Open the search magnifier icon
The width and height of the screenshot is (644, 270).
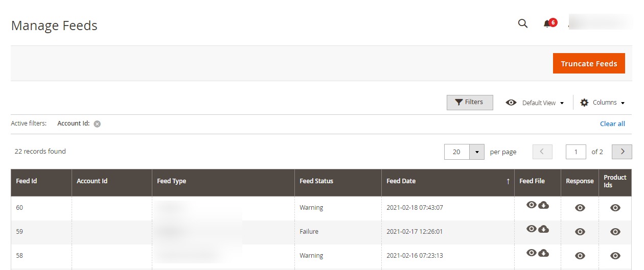coord(522,23)
